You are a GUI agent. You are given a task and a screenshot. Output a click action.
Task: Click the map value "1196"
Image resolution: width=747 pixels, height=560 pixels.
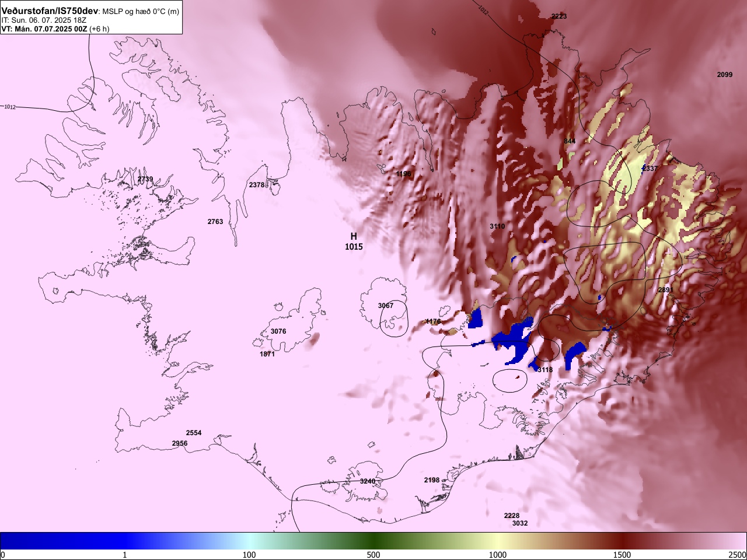pyautogui.click(x=404, y=174)
